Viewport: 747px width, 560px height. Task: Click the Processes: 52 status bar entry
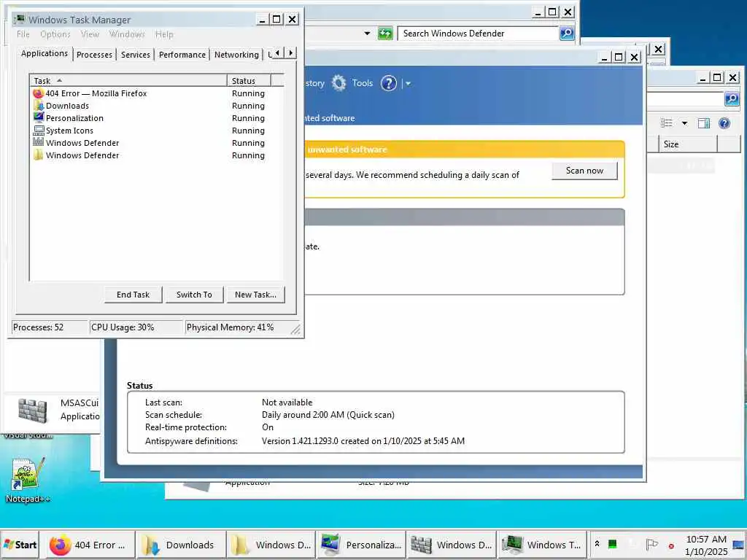click(50, 327)
